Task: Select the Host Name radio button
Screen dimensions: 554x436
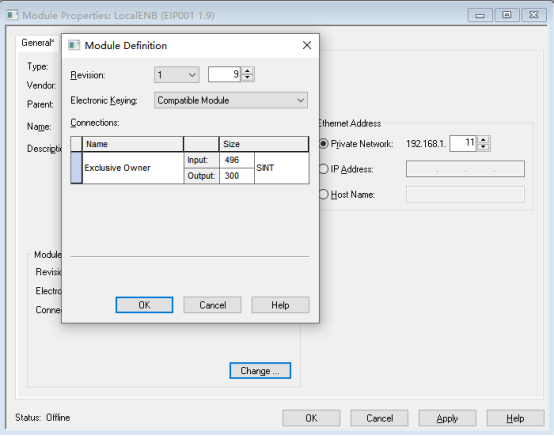Action: pos(323,194)
